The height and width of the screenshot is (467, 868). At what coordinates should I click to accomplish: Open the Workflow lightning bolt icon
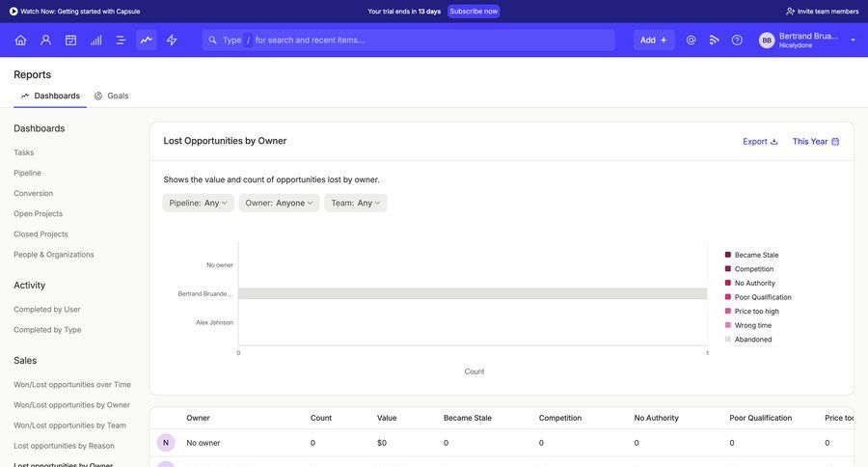(x=172, y=40)
